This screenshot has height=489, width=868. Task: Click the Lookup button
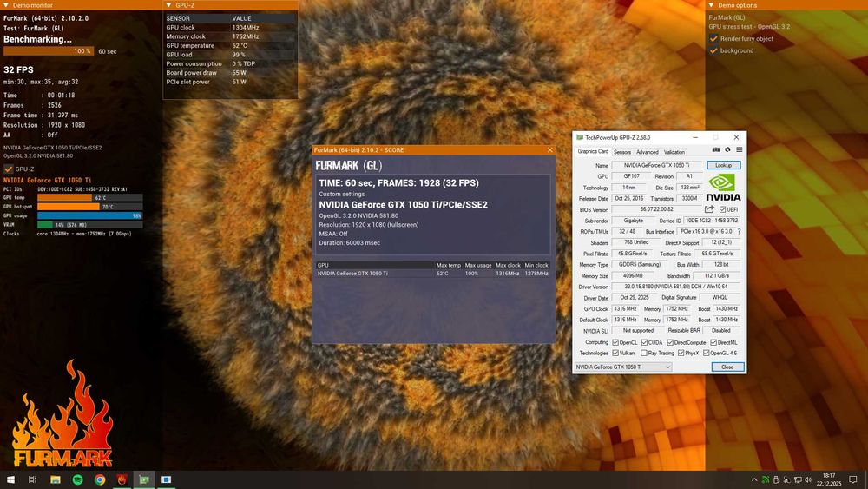click(x=724, y=165)
